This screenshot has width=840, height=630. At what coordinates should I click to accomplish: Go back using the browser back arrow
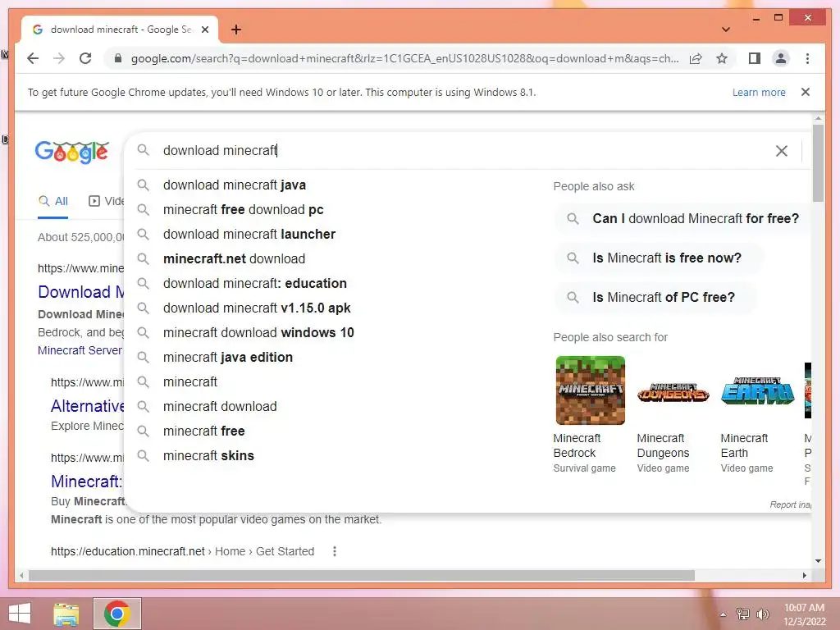pyautogui.click(x=33, y=58)
